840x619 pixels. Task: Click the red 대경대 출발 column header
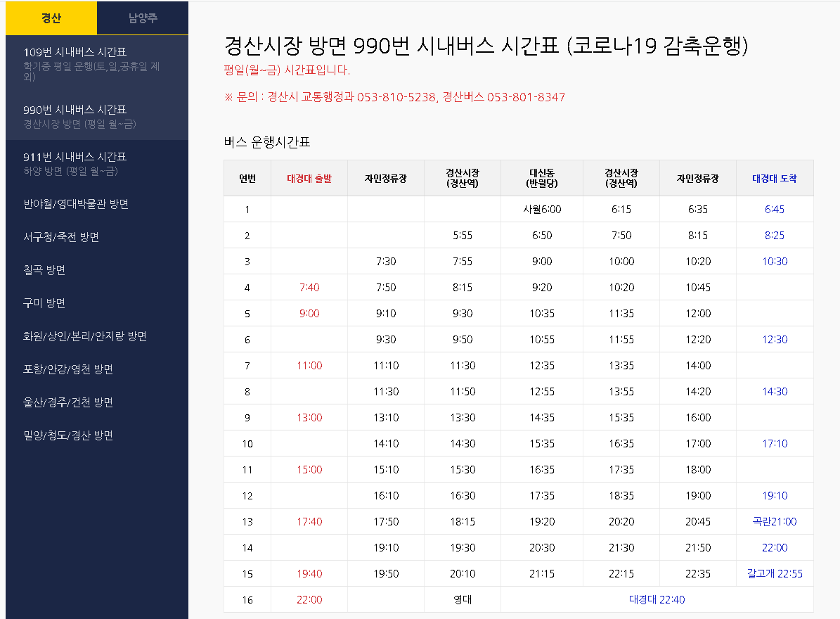point(309,179)
